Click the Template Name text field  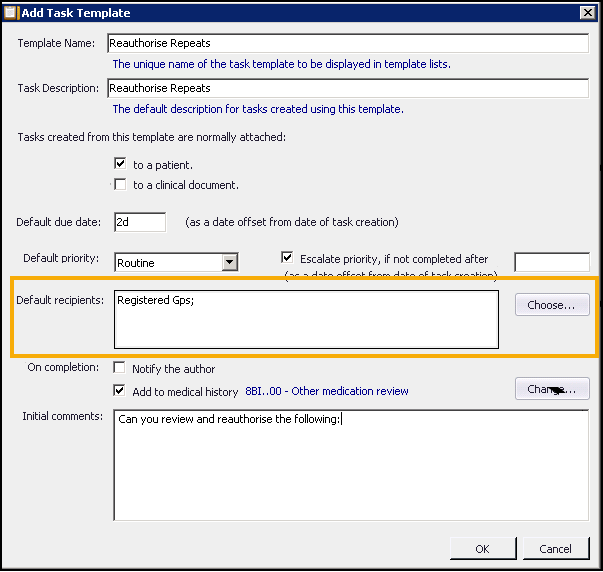pyautogui.click(x=347, y=43)
